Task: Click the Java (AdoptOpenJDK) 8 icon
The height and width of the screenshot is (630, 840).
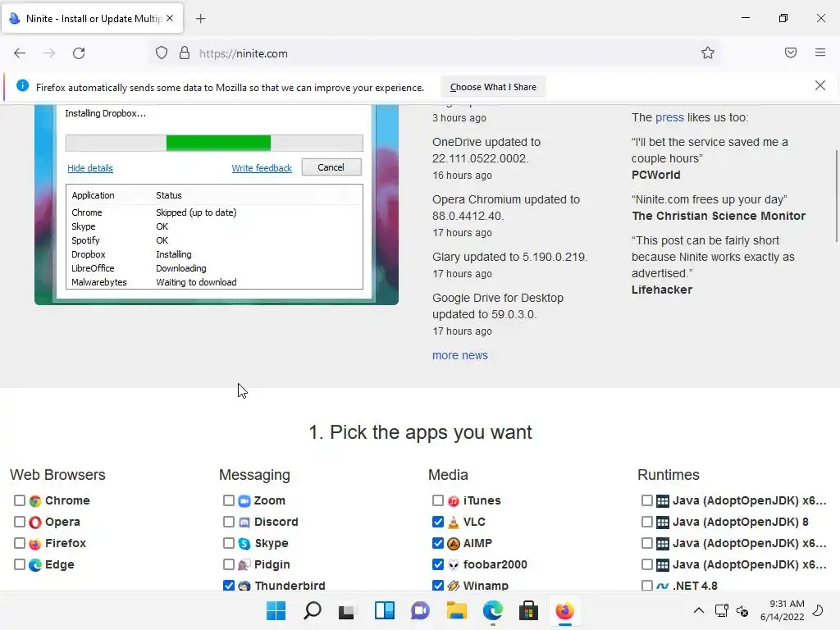Action: point(663,523)
